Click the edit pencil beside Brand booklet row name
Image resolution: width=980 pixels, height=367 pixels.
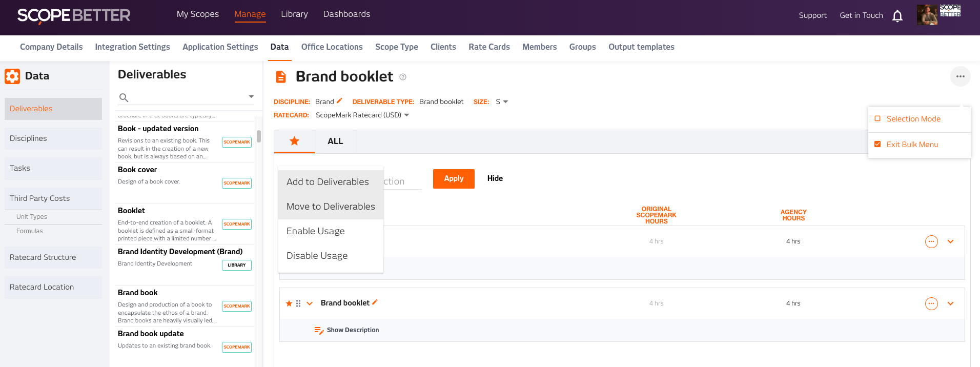pos(375,302)
